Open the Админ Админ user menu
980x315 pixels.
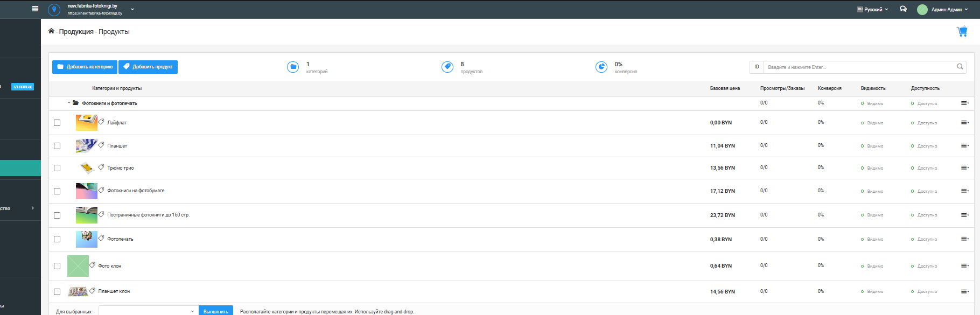click(949, 10)
